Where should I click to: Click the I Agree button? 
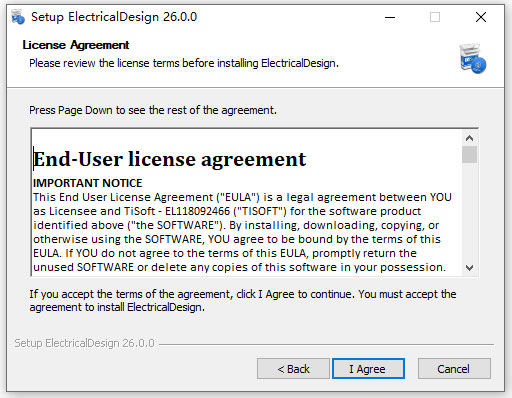pos(368,369)
